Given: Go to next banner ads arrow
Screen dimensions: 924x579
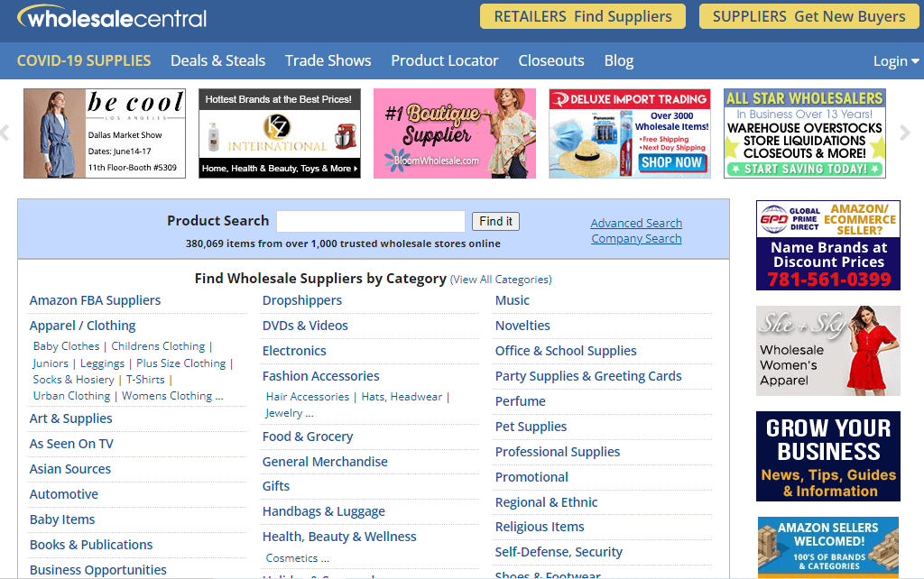Looking at the screenshot, I should pyautogui.click(x=904, y=133).
